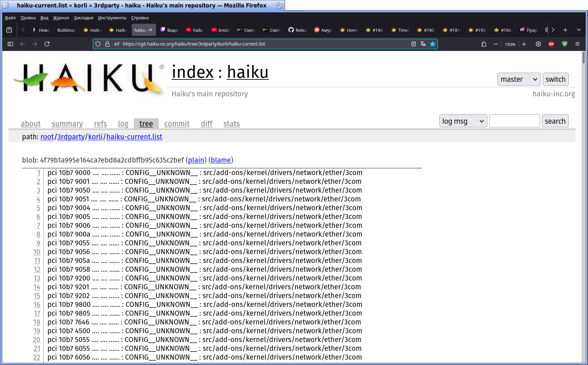Open the summary tab

[x=67, y=124]
